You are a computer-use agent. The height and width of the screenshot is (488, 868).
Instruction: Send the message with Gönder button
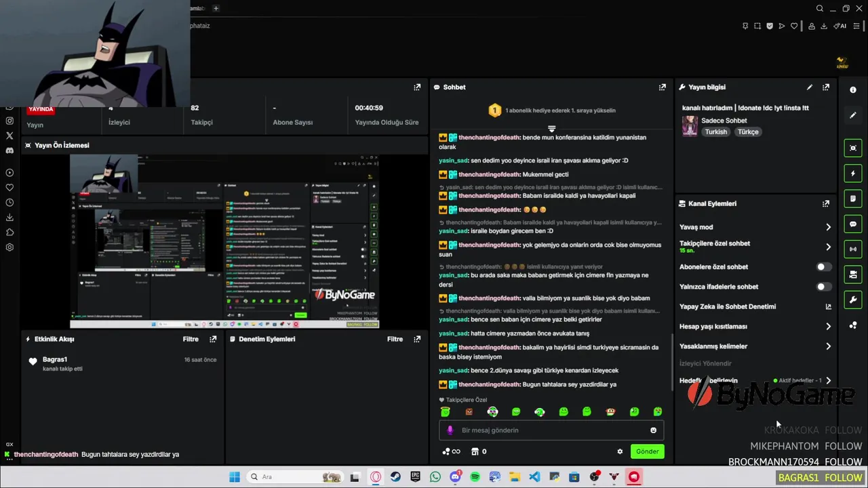pos(647,451)
